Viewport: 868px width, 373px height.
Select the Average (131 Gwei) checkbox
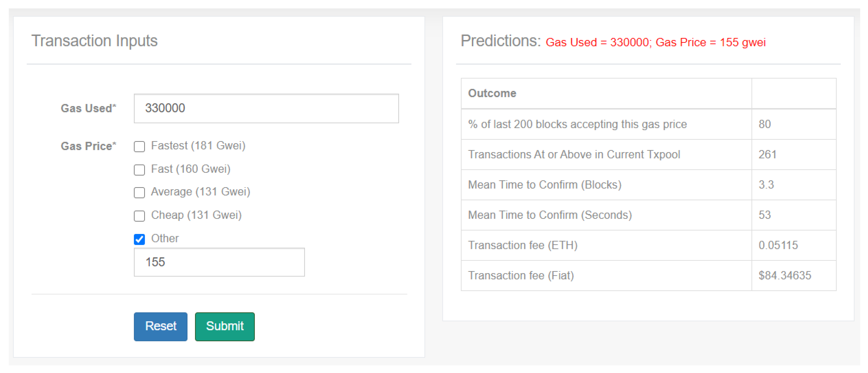tap(139, 193)
